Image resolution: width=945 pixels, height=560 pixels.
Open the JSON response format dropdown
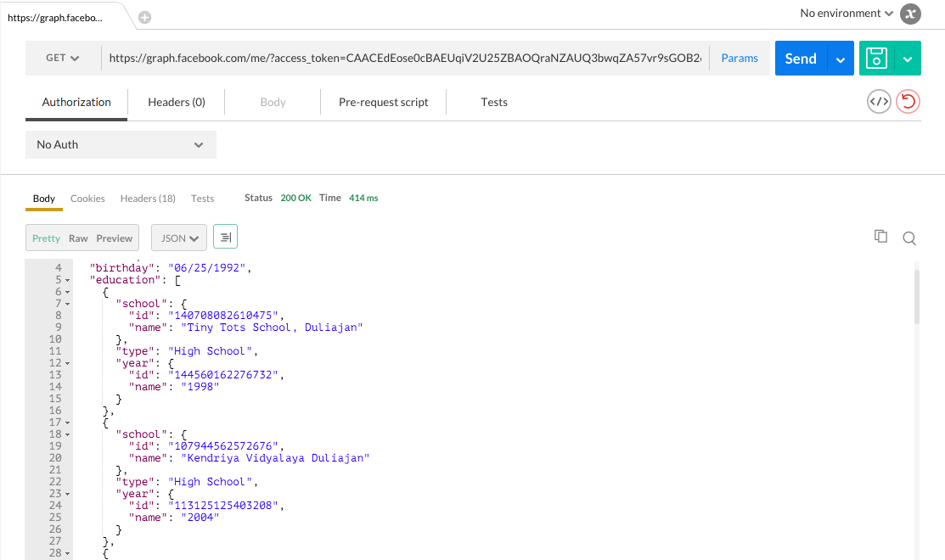pyautogui.click(x=178, y=238)
